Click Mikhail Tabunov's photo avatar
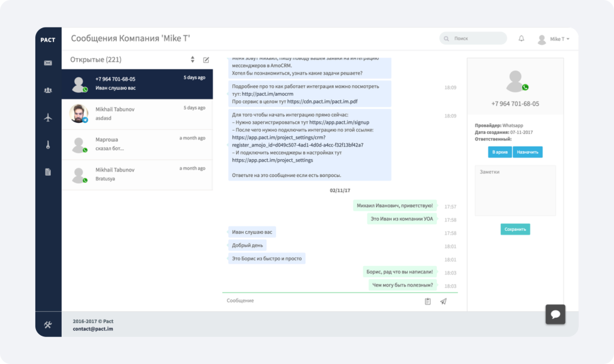This screenshot has width=614, height=364. coord(79,113)
